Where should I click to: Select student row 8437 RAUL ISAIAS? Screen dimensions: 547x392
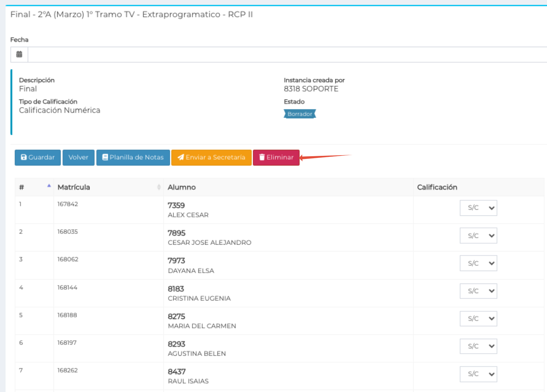coord(280,376)
